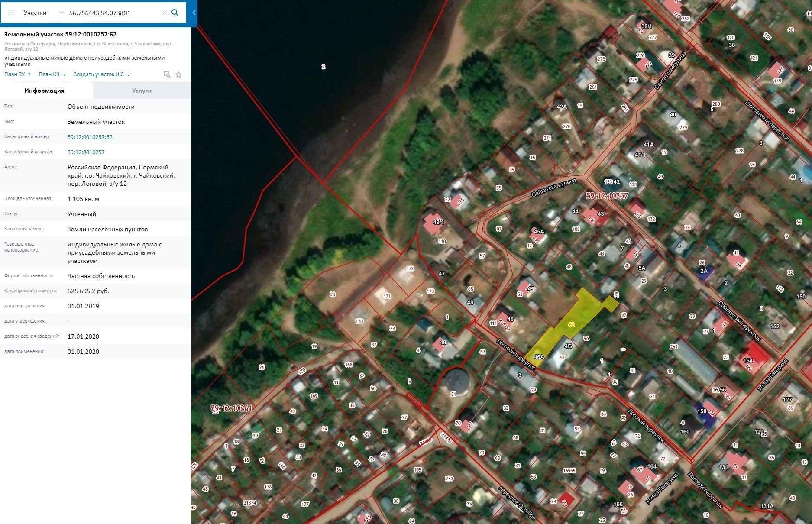Screen dimensions: 812x524
Task: Click the house label 41А on the map
Action: click(x=648, y=145)
